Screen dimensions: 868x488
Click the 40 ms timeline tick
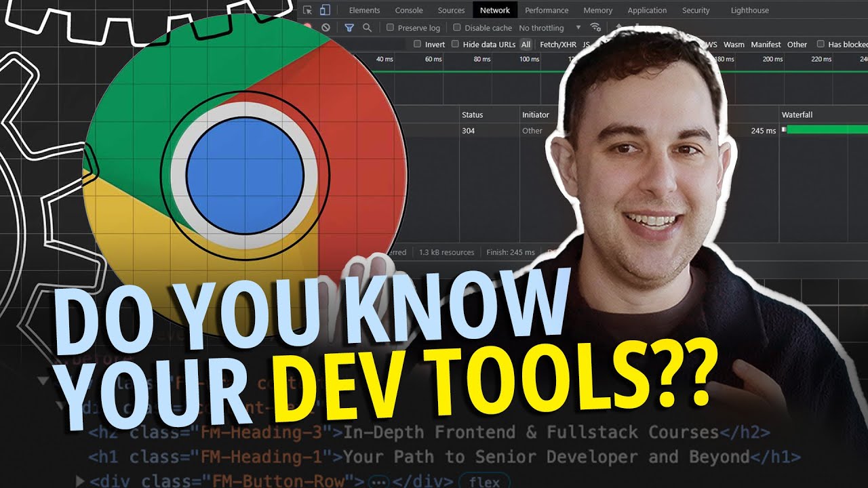pyautogui.click(x=384, y=59)
